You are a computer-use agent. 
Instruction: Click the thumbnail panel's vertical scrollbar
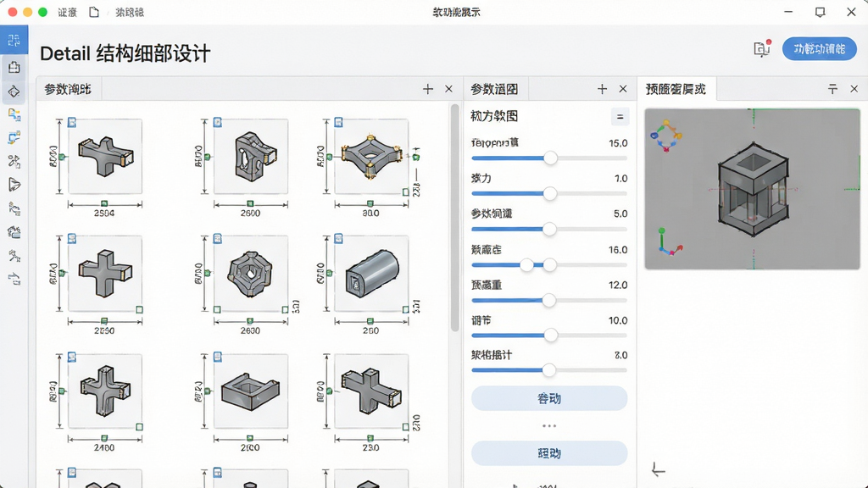click(x=455, y=218)
